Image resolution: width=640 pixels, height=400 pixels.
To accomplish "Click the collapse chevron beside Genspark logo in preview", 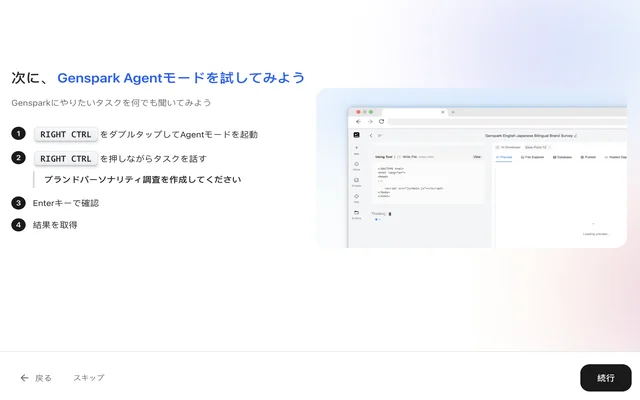I will coord(371,136).
